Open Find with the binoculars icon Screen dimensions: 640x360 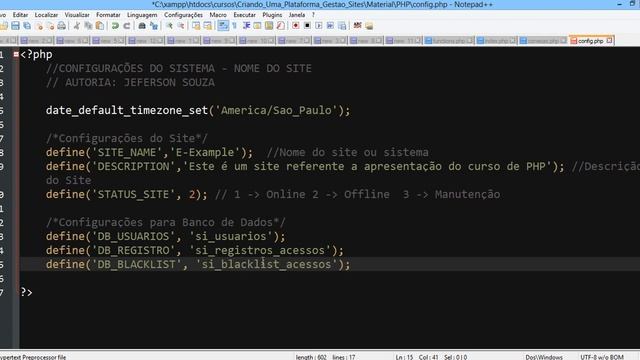[x=142, y=26]
